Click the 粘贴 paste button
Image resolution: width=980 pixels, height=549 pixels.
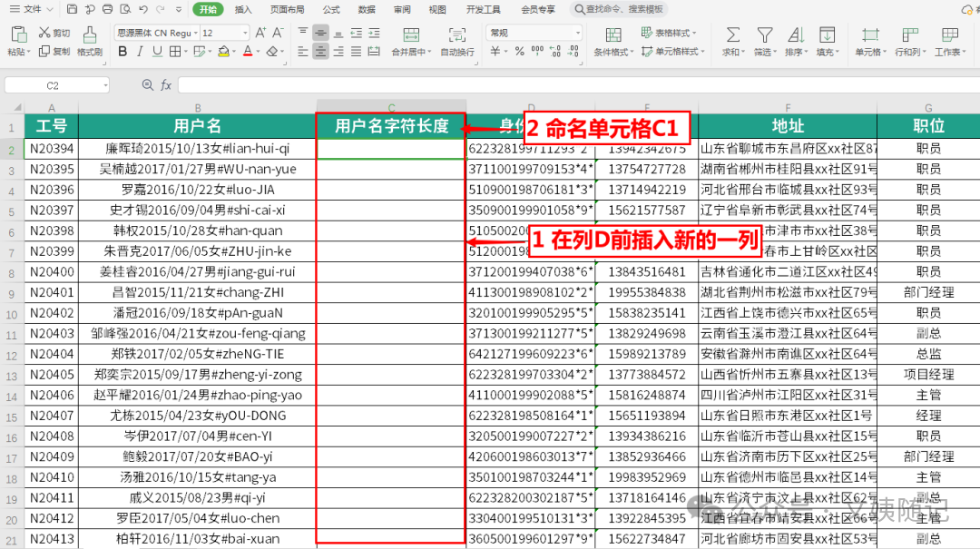(x=18, y=41)
